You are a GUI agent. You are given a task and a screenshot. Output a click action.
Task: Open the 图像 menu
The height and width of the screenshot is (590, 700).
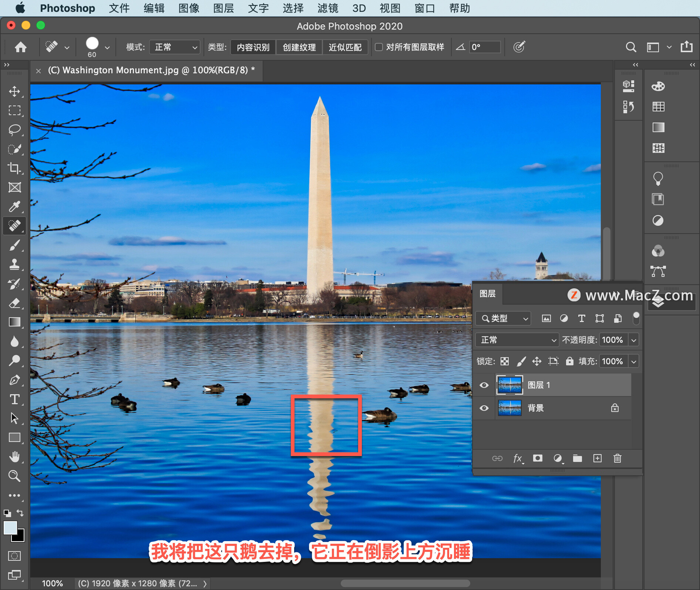(189, 8)
